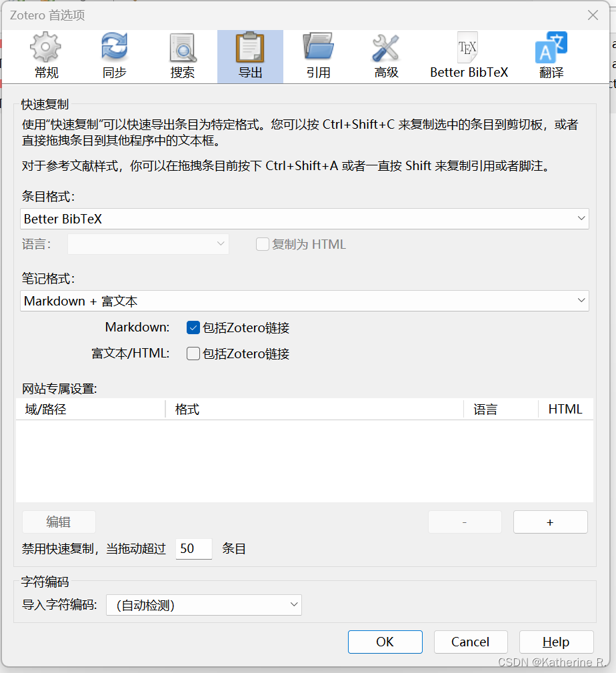Click the drag limit field showing 50
This screenshot has height=673, width=616.
coord(194,548)
